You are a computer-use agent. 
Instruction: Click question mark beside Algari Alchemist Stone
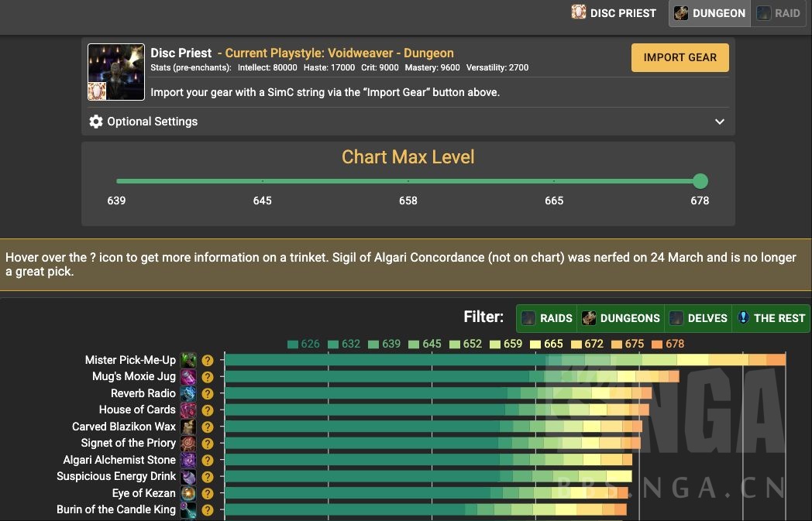click(208, 460)
